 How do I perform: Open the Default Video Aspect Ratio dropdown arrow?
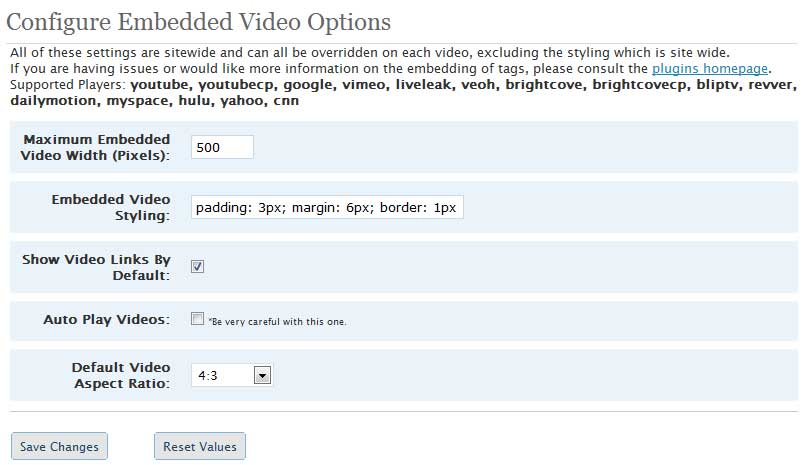click(262, 375)
